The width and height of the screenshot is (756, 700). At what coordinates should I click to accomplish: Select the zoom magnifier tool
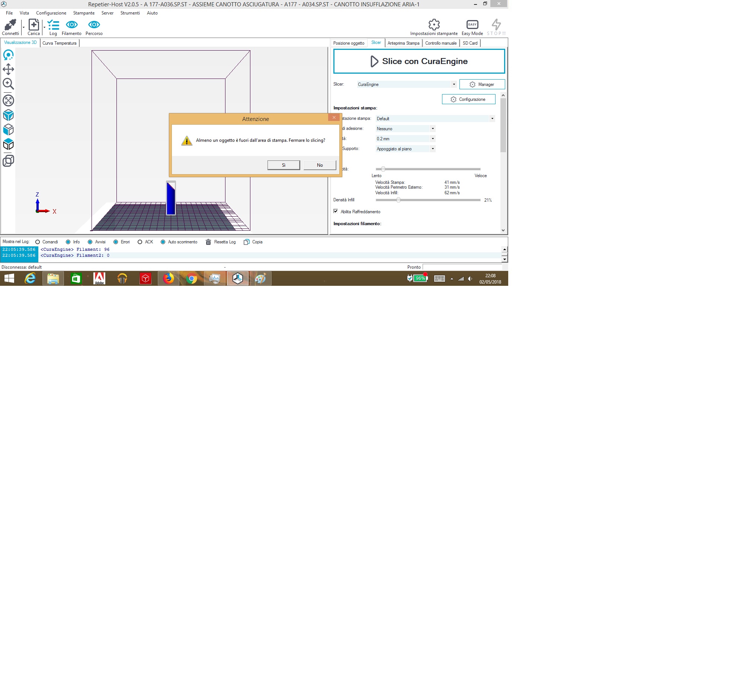point(8,84)
